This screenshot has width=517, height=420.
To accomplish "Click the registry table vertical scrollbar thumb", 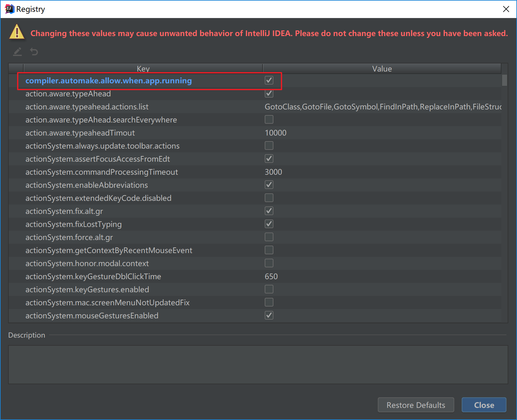I will (x=505, y=80).
